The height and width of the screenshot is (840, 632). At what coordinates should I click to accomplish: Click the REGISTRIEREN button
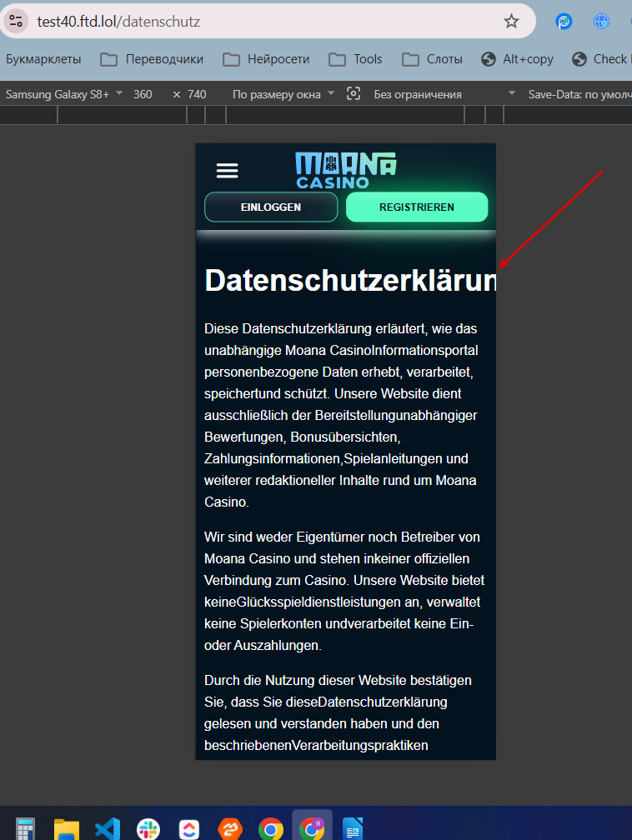point(417,207)
